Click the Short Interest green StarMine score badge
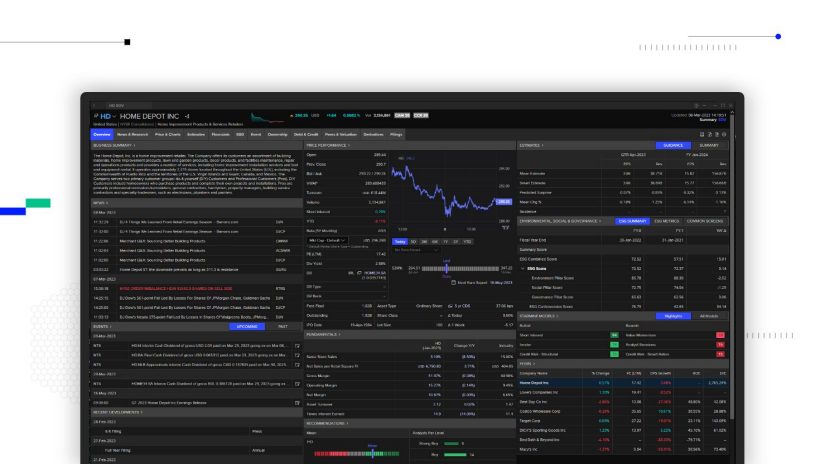825x464 pixels. (x=614, y=335)
